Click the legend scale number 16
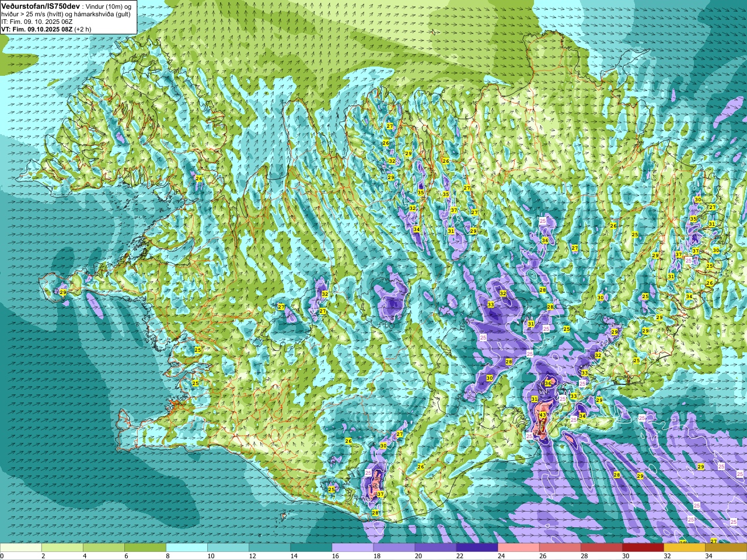 click(x=335, y=556)
